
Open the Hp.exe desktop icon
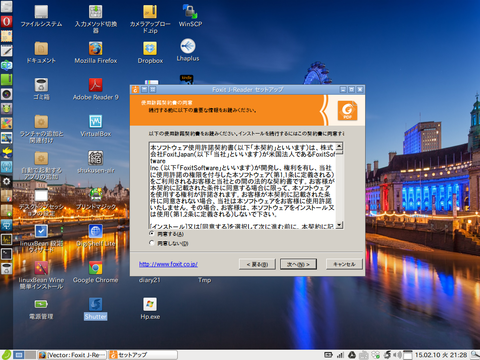[150, 309]
